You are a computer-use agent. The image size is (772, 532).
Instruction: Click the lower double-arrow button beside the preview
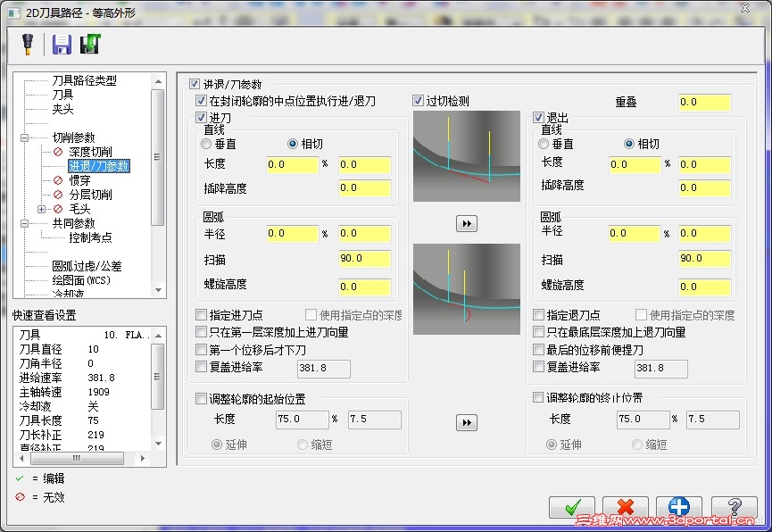pyautogui.click(x=466, y=422)
